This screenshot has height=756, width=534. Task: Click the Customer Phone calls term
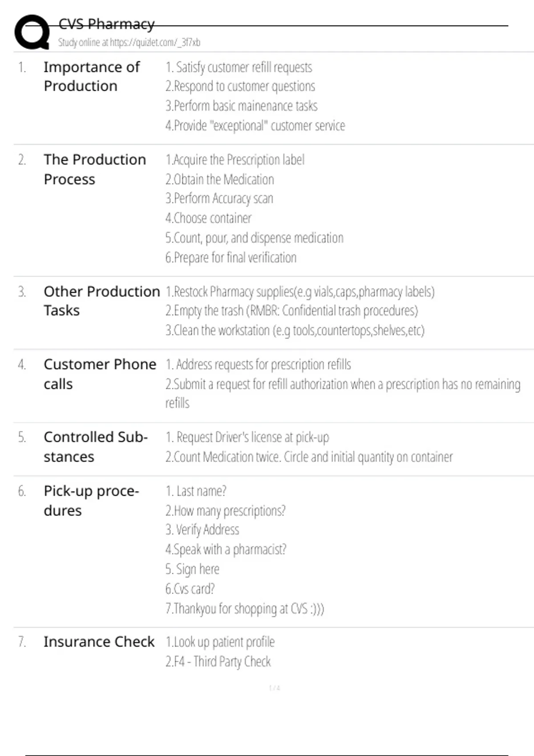(100, 374)
